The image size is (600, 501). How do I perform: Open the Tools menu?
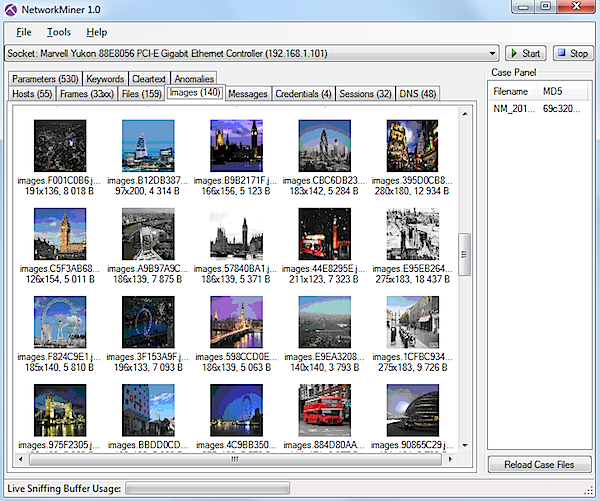point(59,32)
